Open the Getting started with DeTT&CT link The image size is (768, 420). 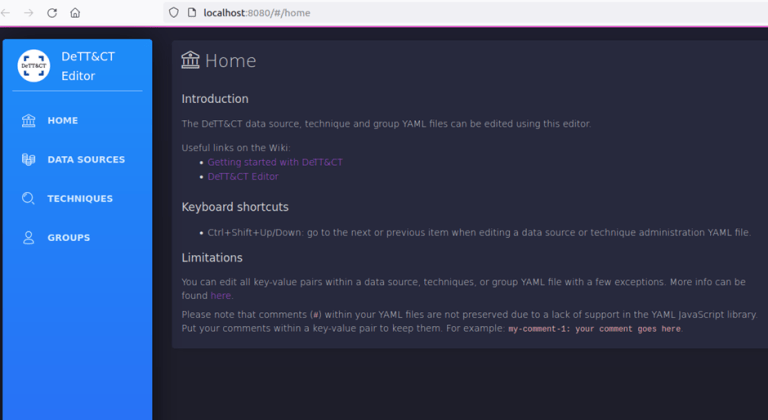click(x=275, y=162)
